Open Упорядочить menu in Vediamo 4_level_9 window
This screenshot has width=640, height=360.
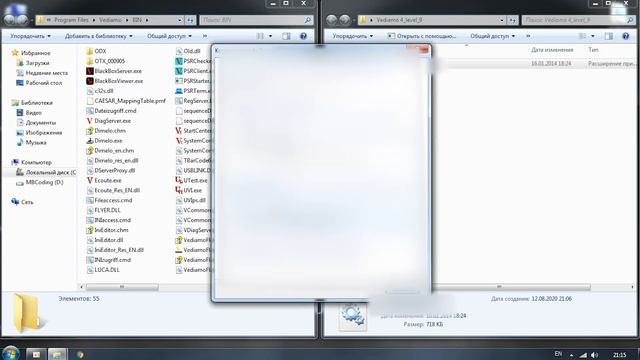pyautogui.click(x=353, y=36)
